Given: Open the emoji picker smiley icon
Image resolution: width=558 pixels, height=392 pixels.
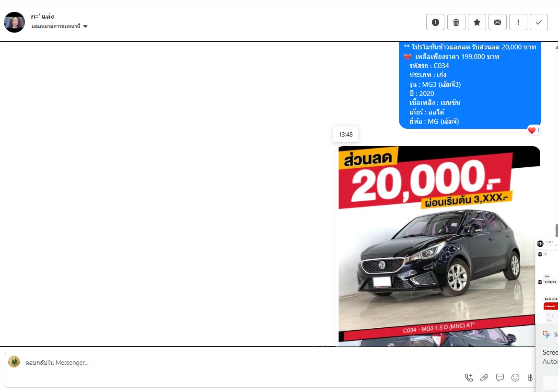Looking at the screenshot, I should pyautogui.click(x=515, y=378).
